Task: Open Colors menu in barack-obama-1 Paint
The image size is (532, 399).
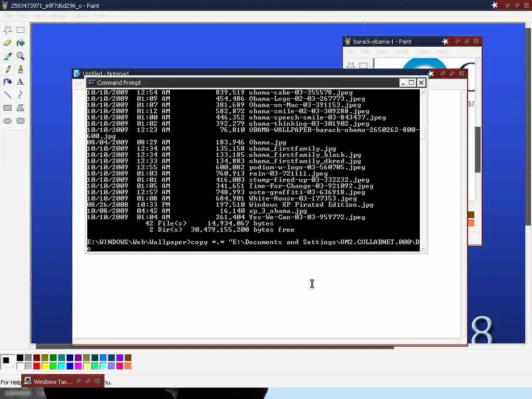Action: click(423, 51)
